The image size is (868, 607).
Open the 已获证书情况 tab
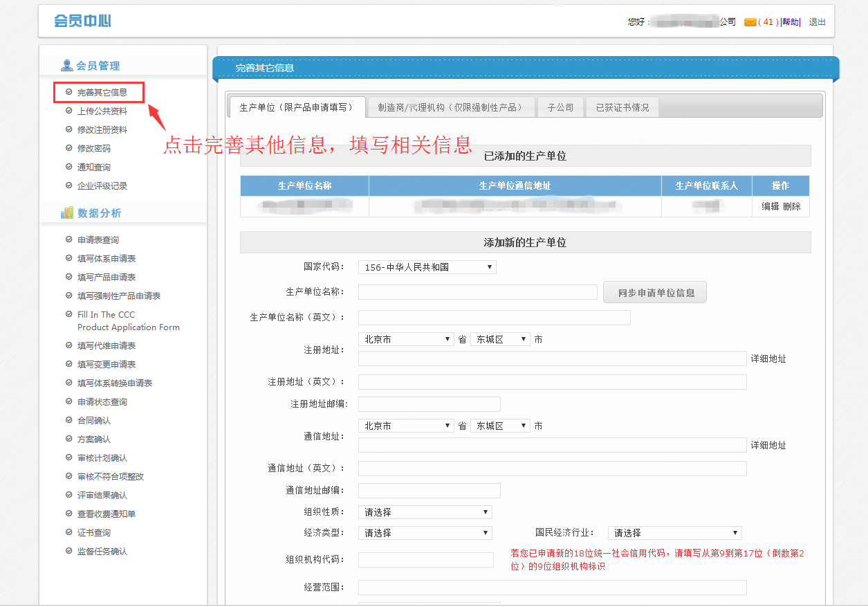(622, 107)
